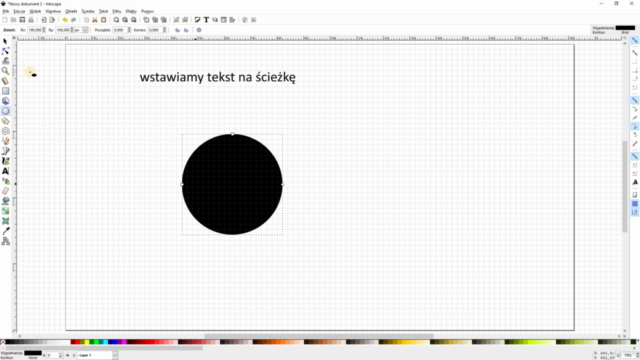Image resolution: width=640 pixels, height=360 pixels.
Task: Click the no-color X swatch
Action: pos(2,342)
